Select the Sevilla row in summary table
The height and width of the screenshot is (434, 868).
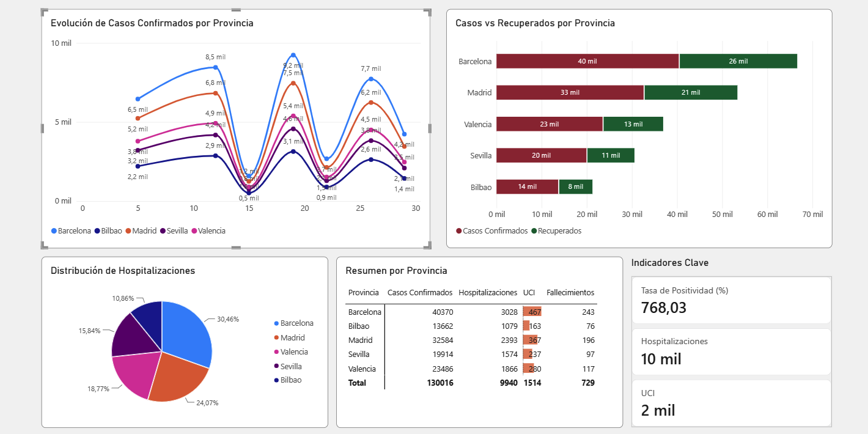click(471, 355)
